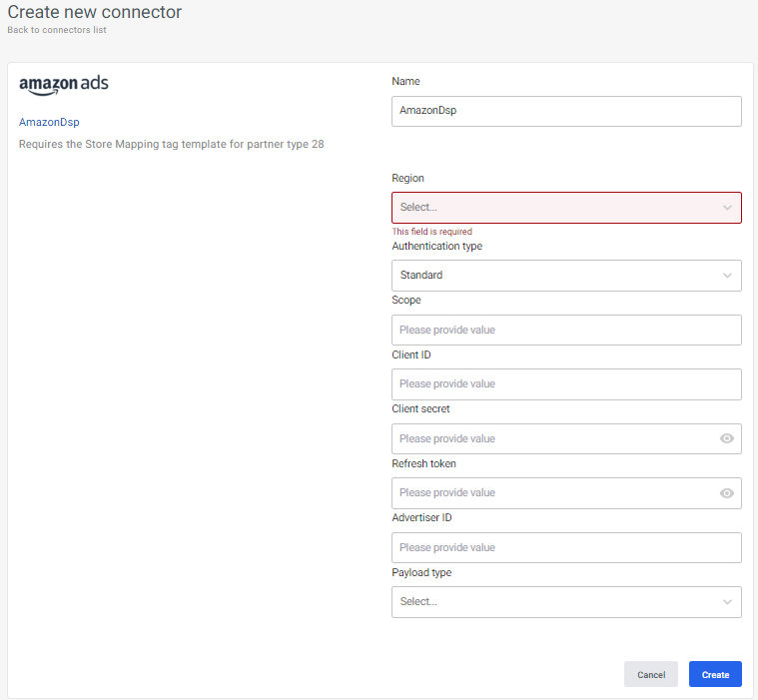Click the Amazon Ads logo
The height and width of the screenshot is (700, 758).
[x=64, y=85]
